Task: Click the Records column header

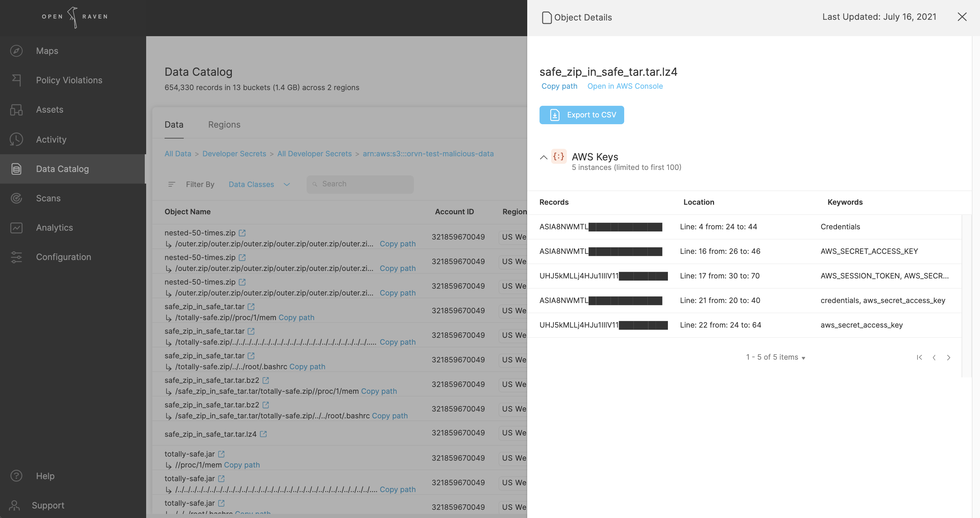Action: (x=554, y=202)
